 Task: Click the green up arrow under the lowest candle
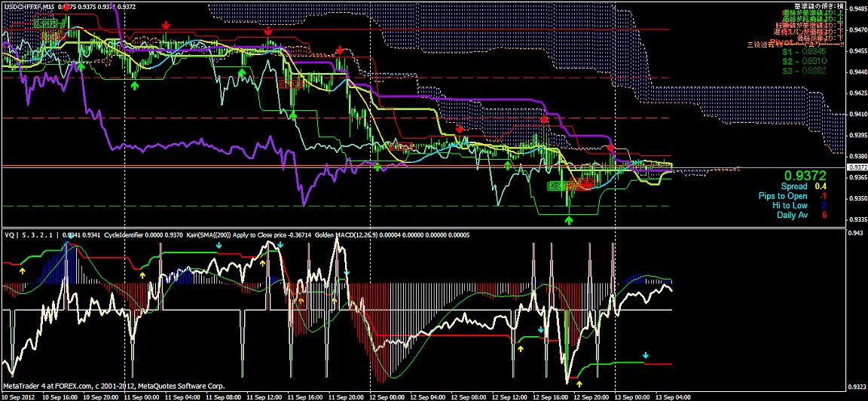[569, 220]
